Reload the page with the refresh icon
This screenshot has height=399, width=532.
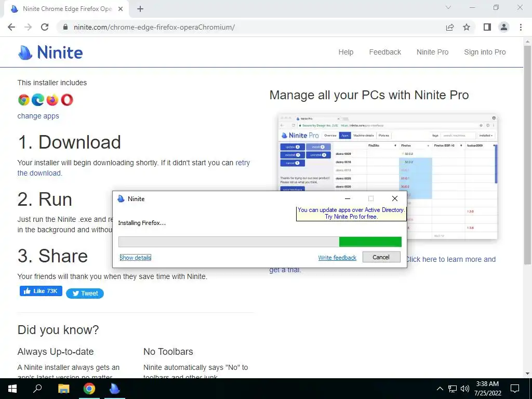[x=45, y=27]
